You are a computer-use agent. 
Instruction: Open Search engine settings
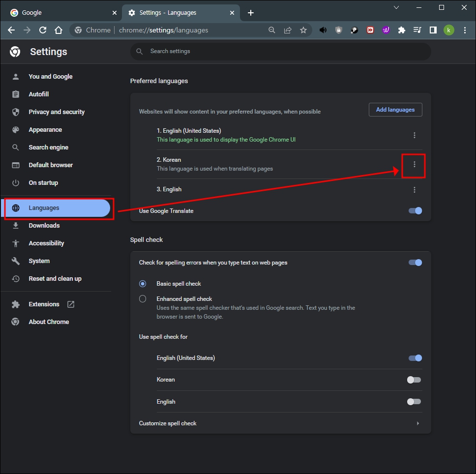[x=48, y=147]
